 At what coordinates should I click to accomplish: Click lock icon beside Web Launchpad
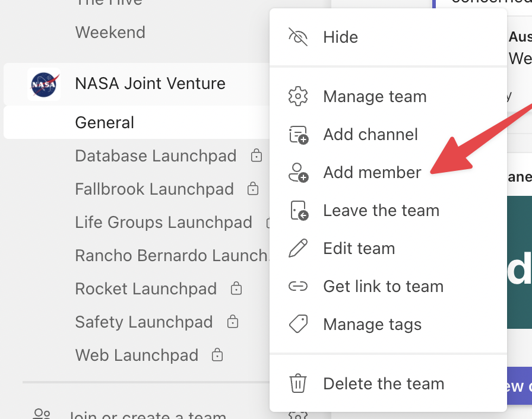point(218,355)
